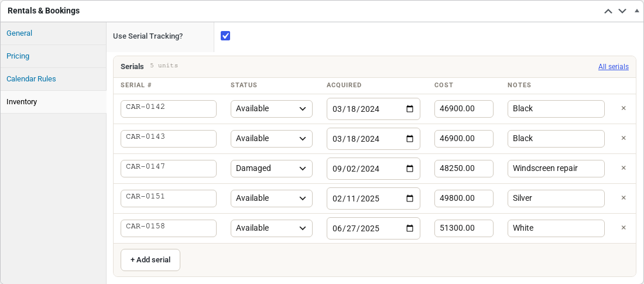Open status dropdown for CAR-0142
Screen dimensions: 644x284
coord(272,109)
